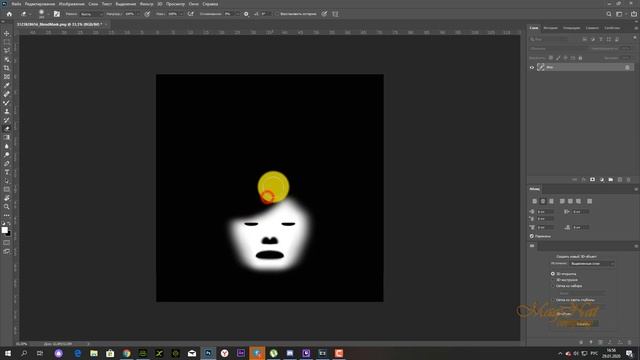
Task: Select the Clone Stamp tool
Action: [x=7, y=111]
